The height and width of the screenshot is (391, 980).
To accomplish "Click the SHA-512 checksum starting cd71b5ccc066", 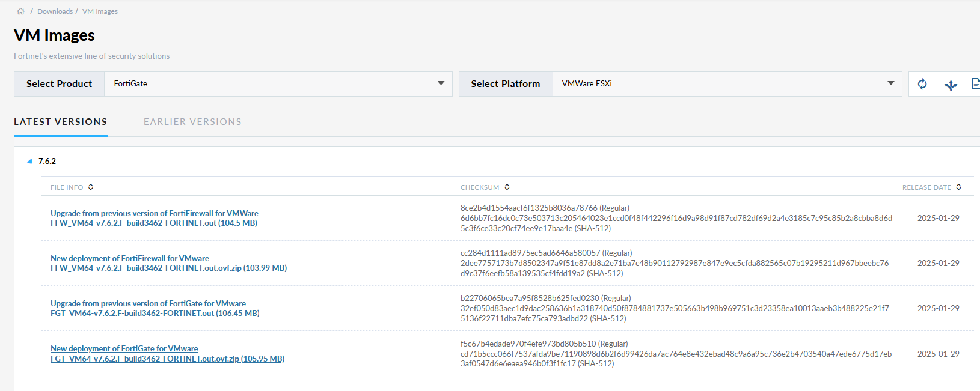I will (676, 359).
